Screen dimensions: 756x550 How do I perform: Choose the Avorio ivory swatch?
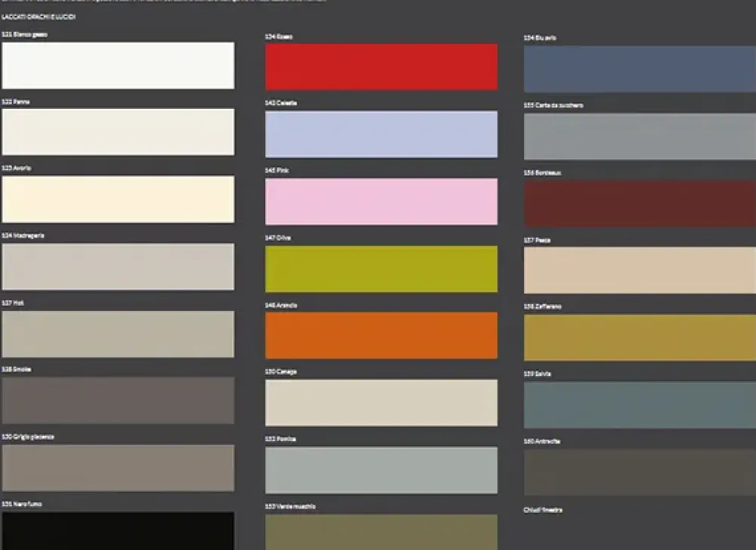pos(118,200)
